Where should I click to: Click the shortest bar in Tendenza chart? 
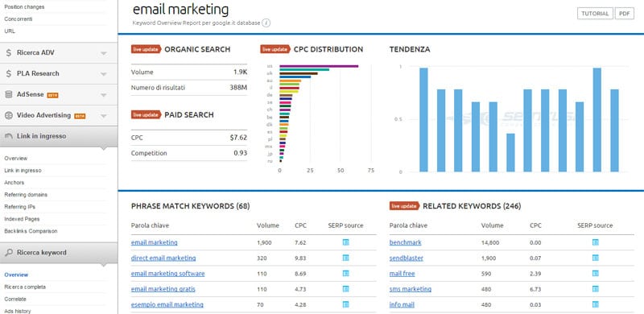tap(510, 152)
